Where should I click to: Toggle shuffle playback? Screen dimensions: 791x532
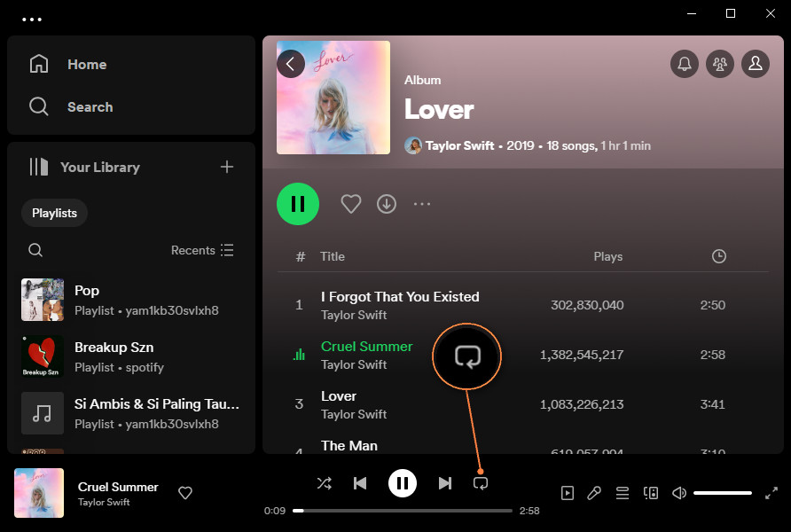325,483
